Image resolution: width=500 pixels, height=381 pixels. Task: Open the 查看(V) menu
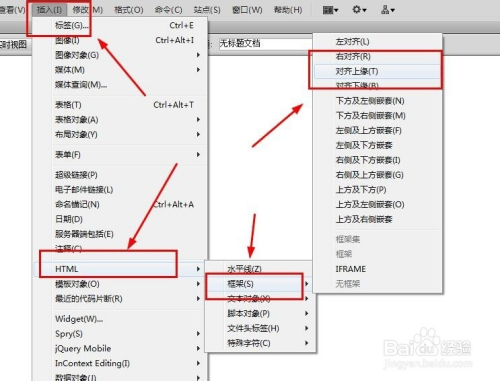13,10
